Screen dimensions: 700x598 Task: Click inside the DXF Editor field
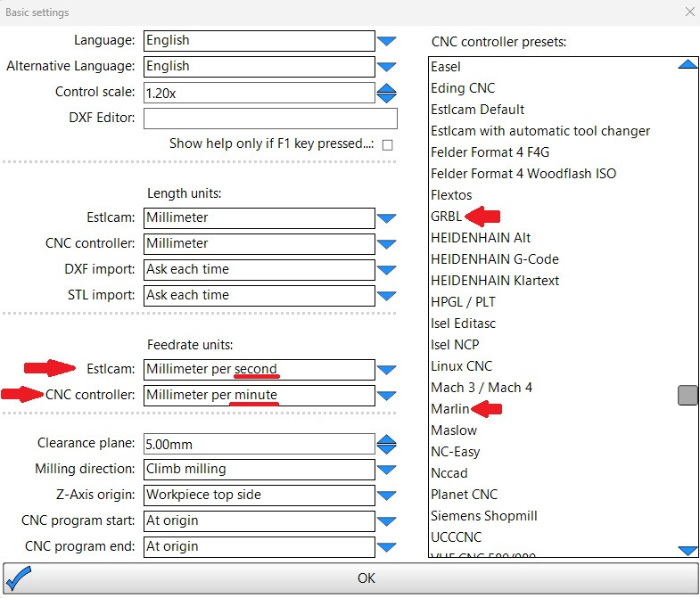269,119
